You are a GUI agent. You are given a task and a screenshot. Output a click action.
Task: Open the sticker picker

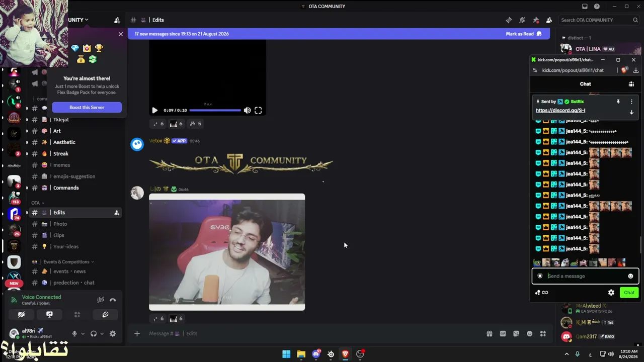(x=516, y=334)
